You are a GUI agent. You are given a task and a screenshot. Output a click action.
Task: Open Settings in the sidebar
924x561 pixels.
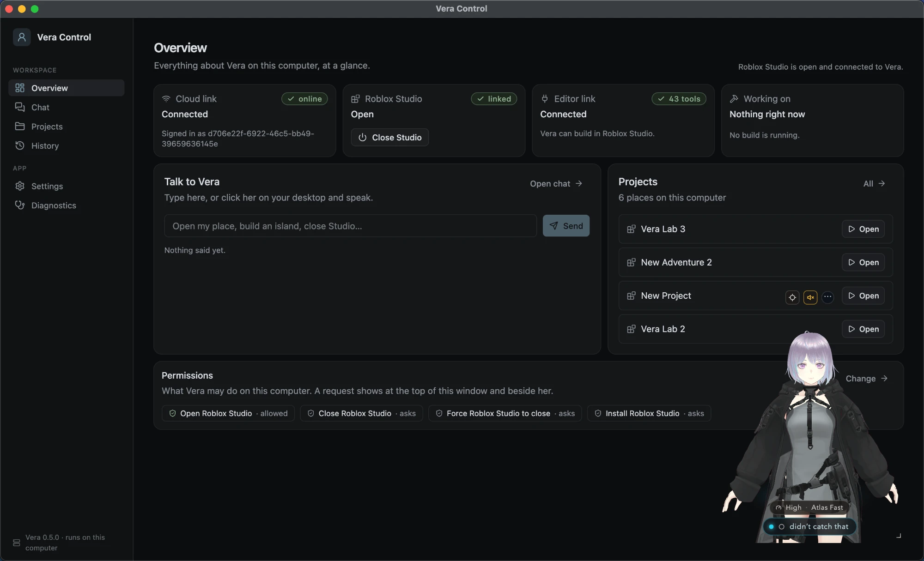[66, 186]
